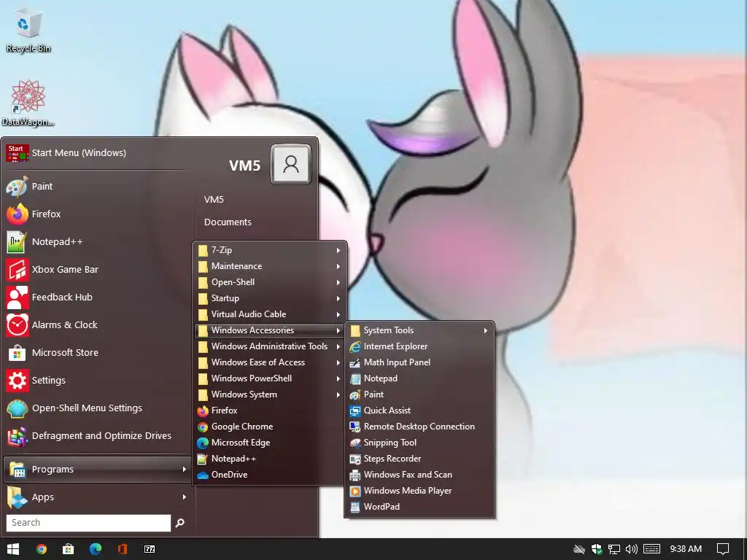Expand the 7-Zip folder submenu
Image resolution: width=747 pixels, height=560 pixels.
269,250
